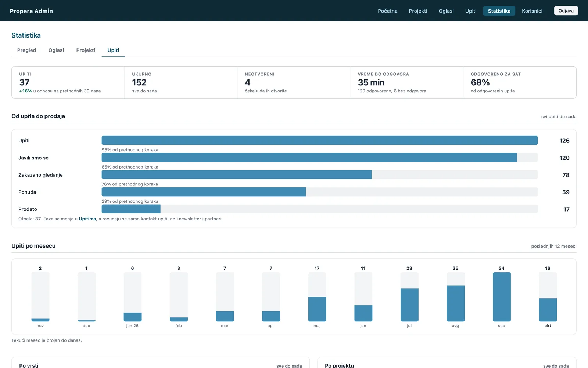Image resolution: width=588 pixels, height=368 pixels.
Task: Click the Po vrsti card heading
Action: [x=29, y=365]
